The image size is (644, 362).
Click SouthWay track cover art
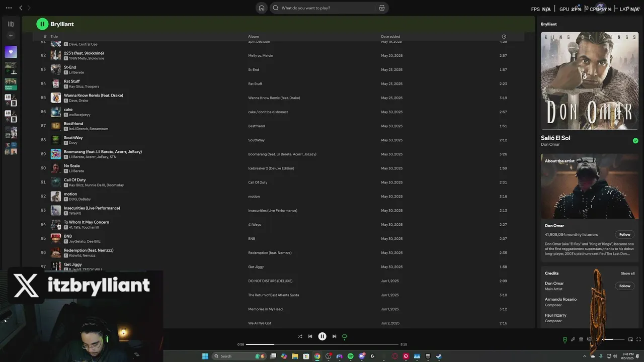55,140
